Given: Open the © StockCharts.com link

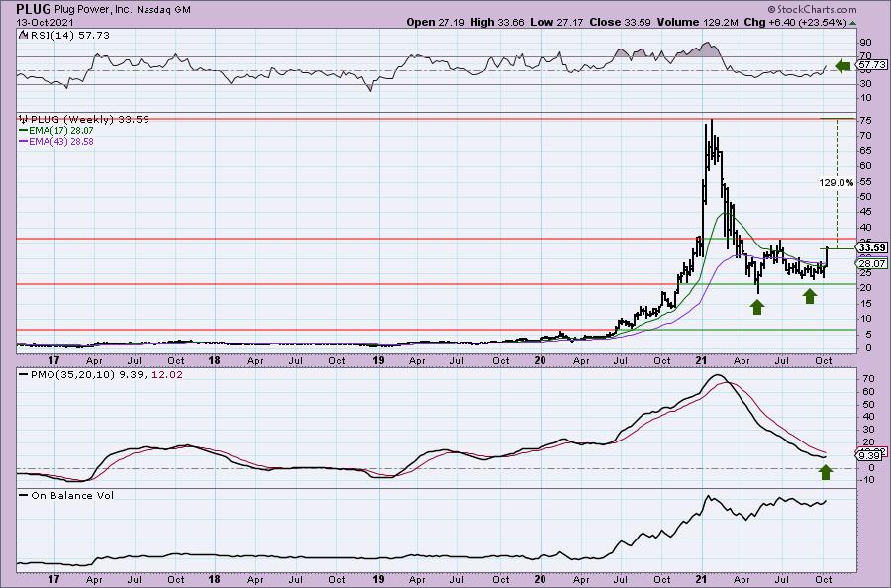Looking at the screenshot, I should [x=812, y=10].
